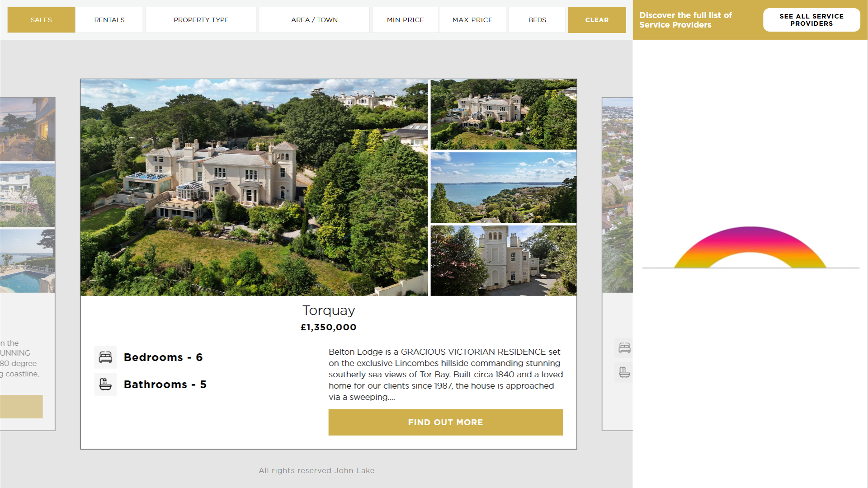The height and width of the screenshot is (488, 868).
Task: Click the bed icon beside Bedrooms
Action: [x=105, y=357]
